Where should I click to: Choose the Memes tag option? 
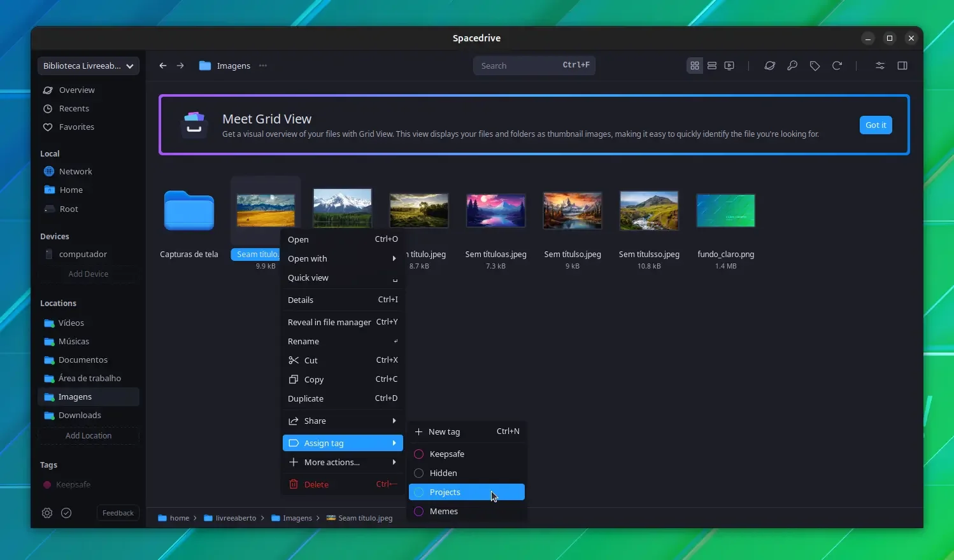[x=467, y=511]
